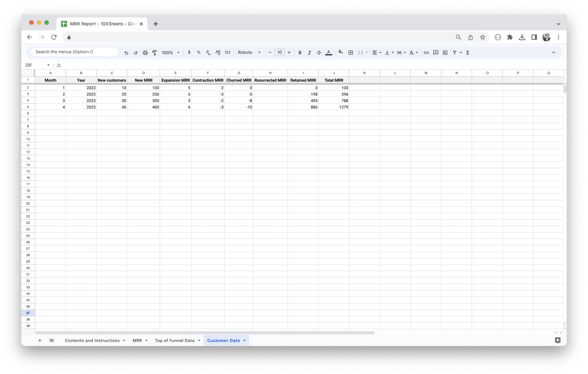Expand the Customer Data sheet menu

pos(245,340)
